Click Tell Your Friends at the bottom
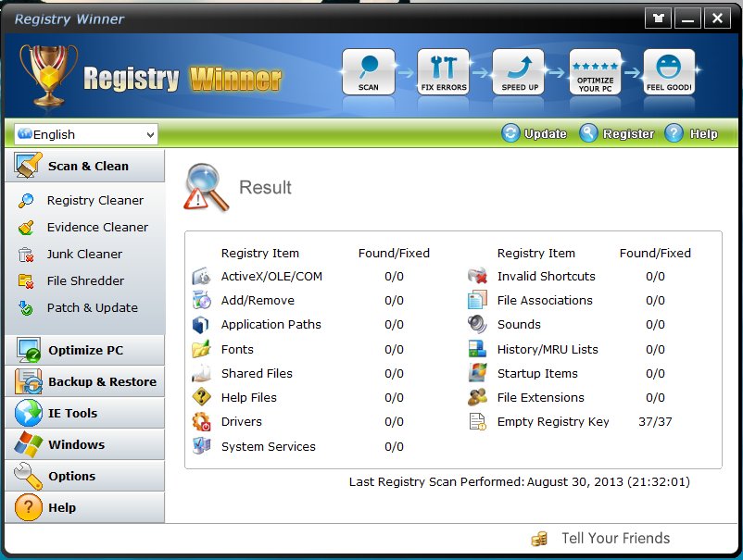This screenshot has height=560, width=743. [x=616, y=538]
